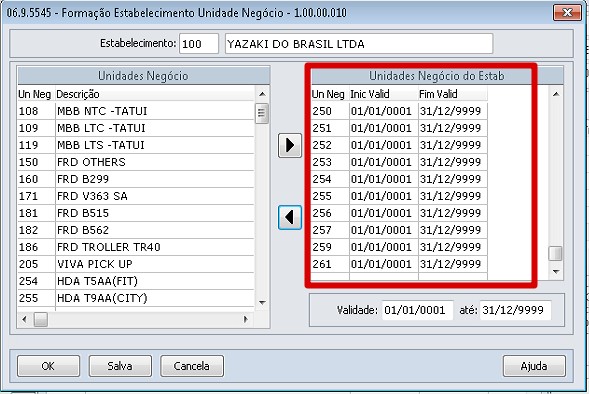Viewport: 589px width, 394px height.
Task: Click code 150 in left list
Action: point(29,162)
